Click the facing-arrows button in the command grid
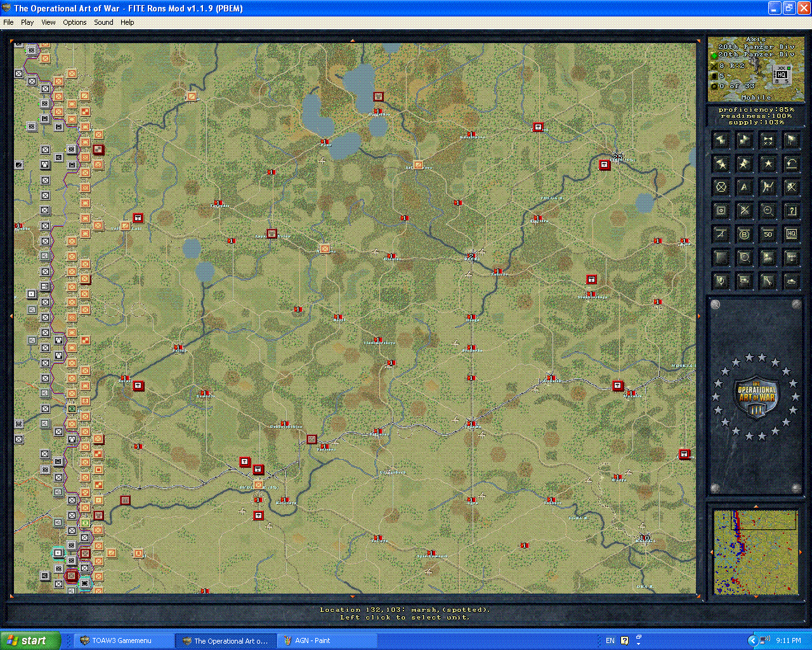Image resolution: width=812 pixels, height=650 pixels. pos(768,140)
